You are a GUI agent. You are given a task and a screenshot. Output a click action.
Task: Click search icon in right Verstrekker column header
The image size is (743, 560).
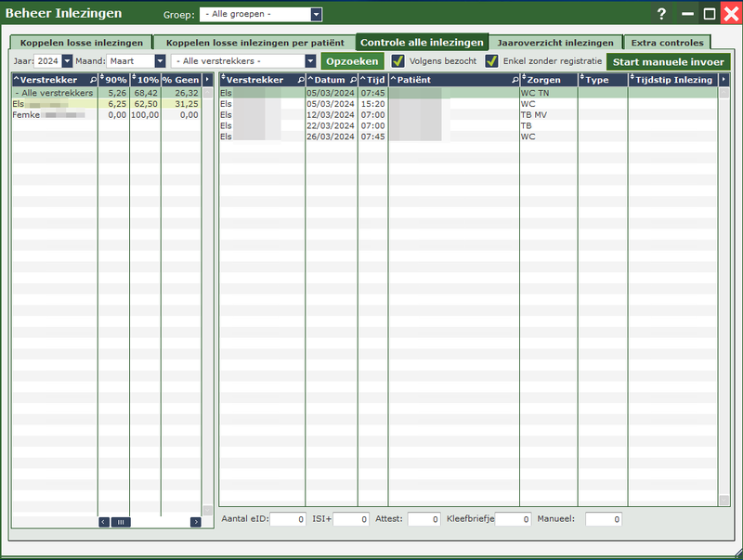coord(300,80)
